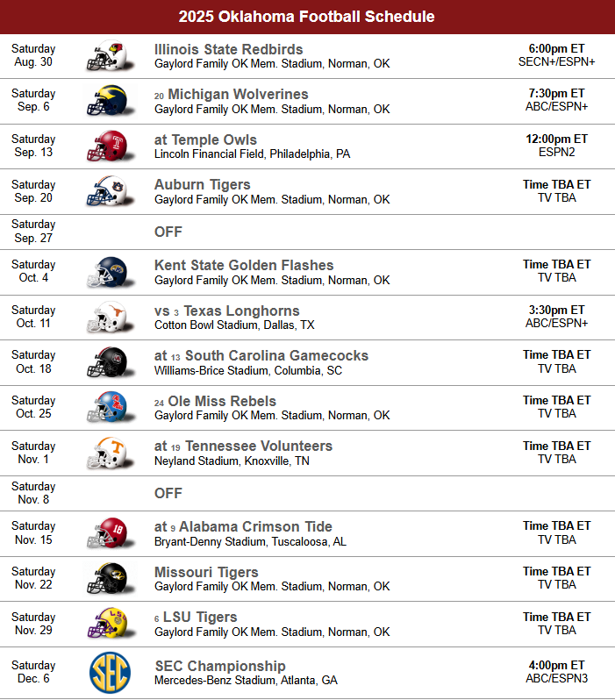Open the Michigan Wolverines team link

point(238,94)
